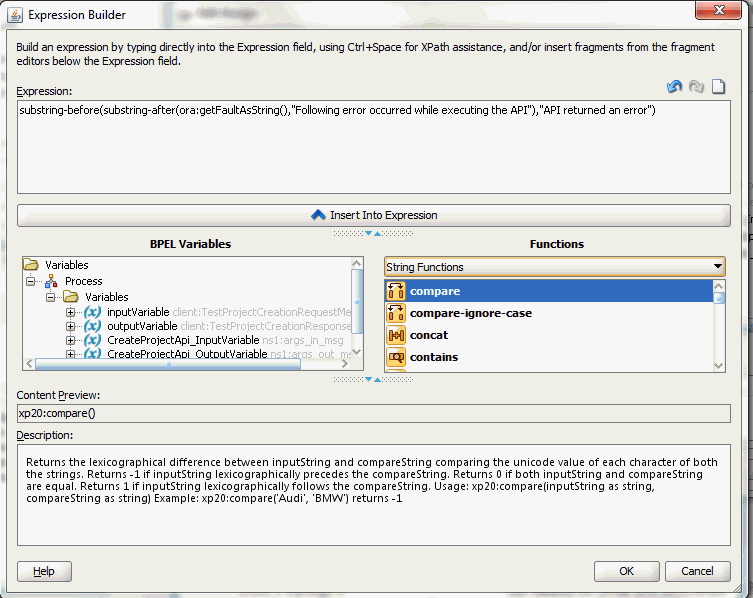Click the concat function icon
The image size is (753, 598).
396,335
